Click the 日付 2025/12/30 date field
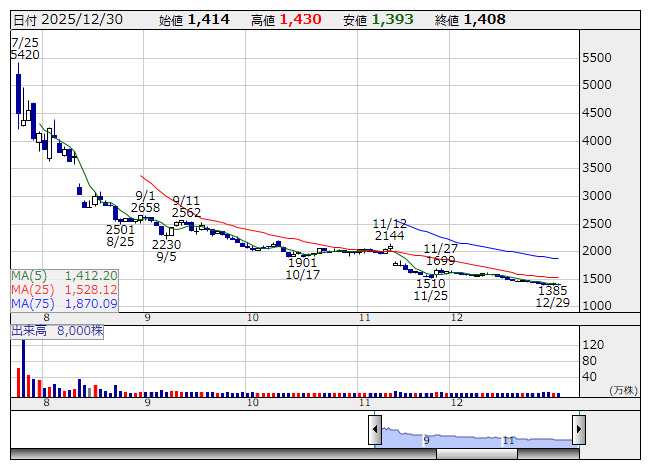The height and width of the screenshot is (470, 653). point(65,19)
